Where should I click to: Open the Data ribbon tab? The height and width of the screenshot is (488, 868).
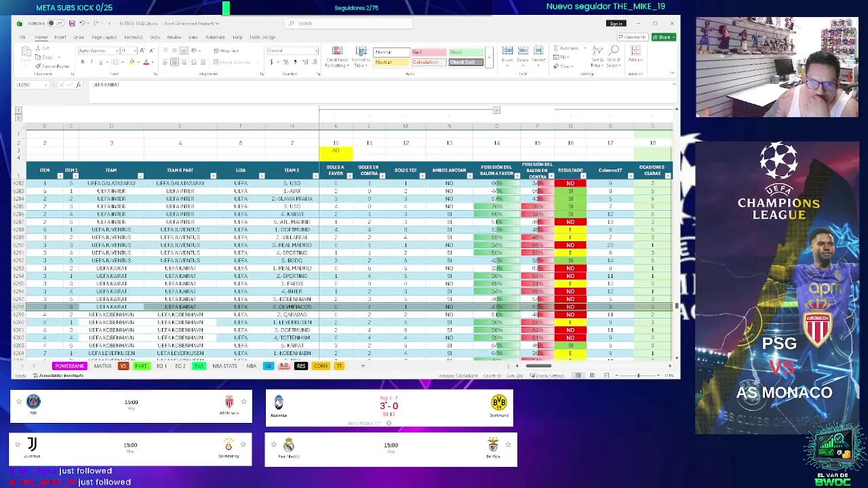155,37
